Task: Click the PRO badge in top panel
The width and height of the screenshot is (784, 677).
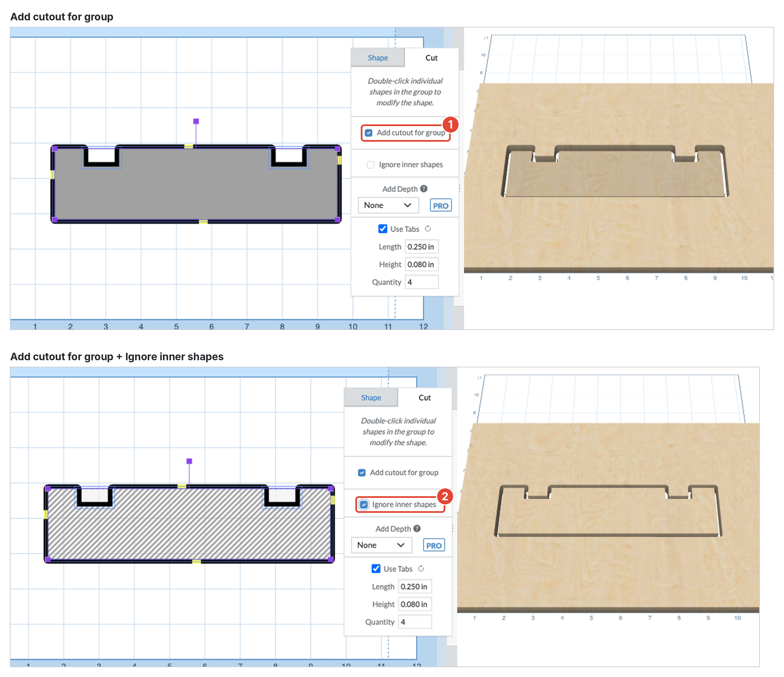Action: tap(441, 206)
